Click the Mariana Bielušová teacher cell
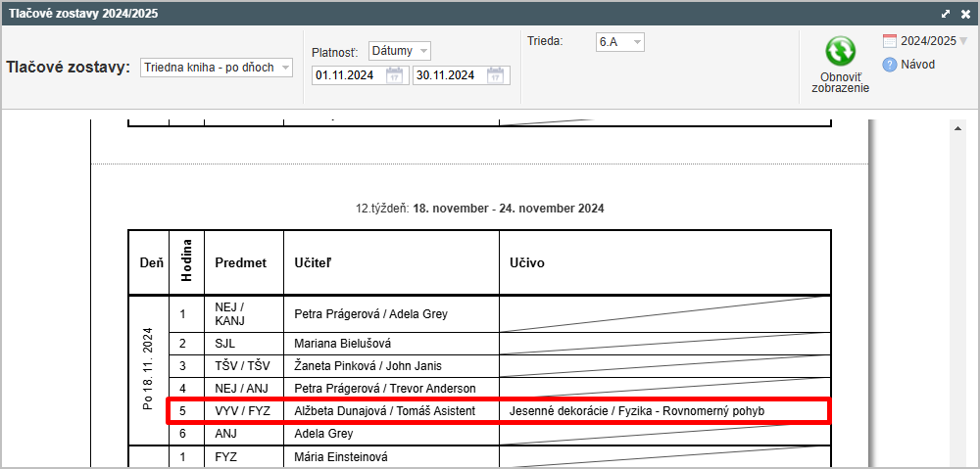This screenshot has height=469, width=980. click(x=343, y=344)
